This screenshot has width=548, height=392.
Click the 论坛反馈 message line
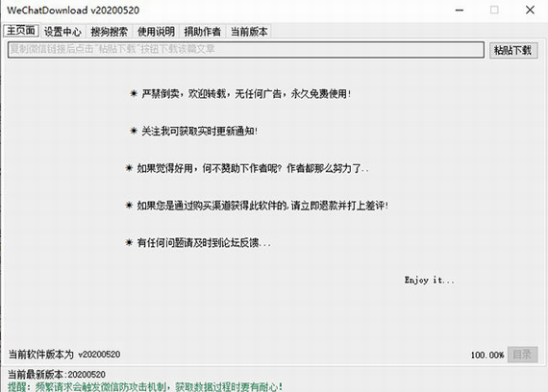198,242
